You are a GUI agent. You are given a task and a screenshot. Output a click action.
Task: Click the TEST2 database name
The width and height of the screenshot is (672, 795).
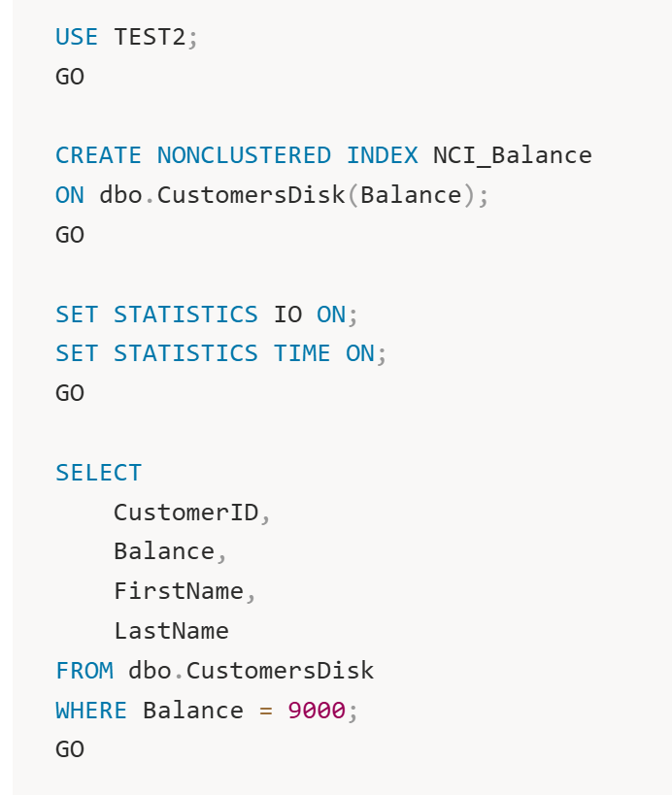point(150,37)
